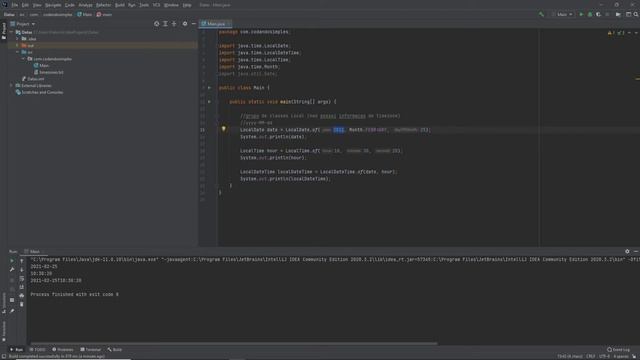640x360 pixels.
Task: Open the Project view dropdown
Action: tap(23, 24)
